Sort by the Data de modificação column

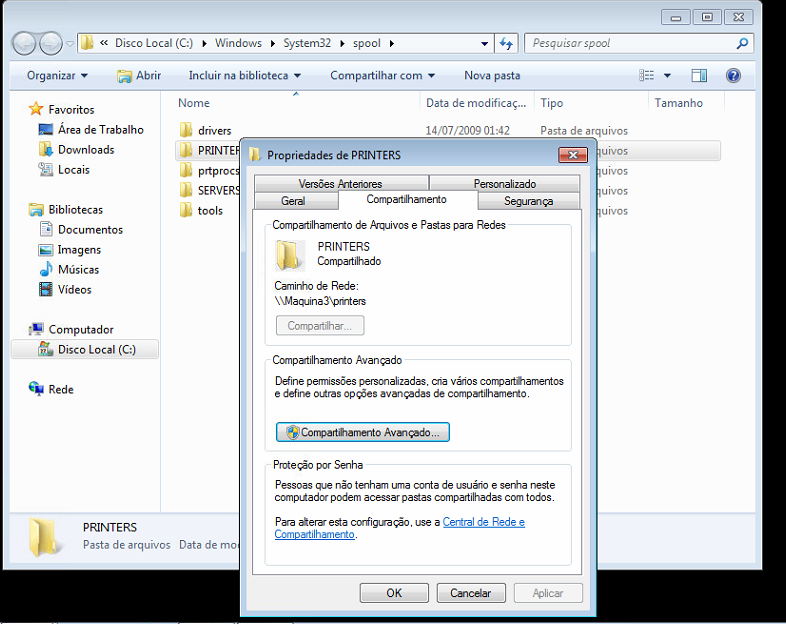[476, 103]
